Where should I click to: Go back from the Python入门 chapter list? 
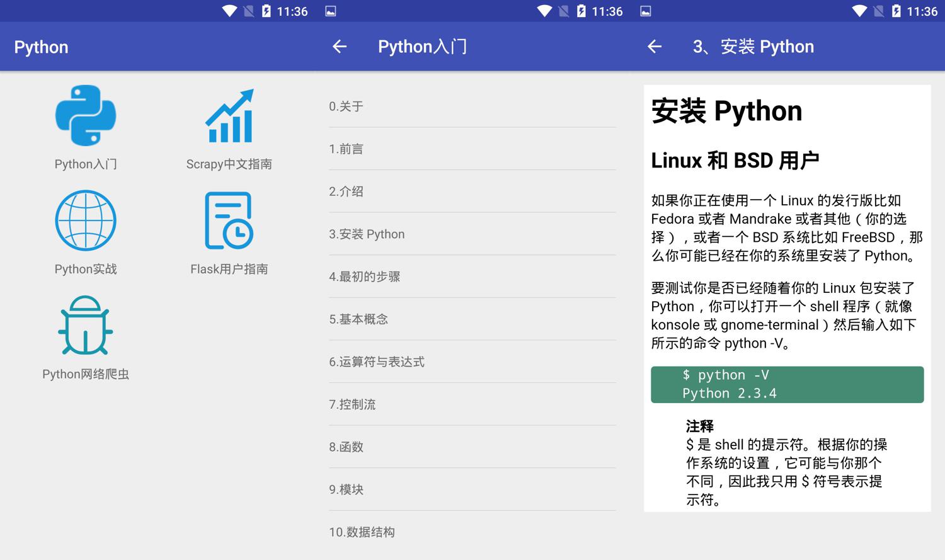(340, 47)
